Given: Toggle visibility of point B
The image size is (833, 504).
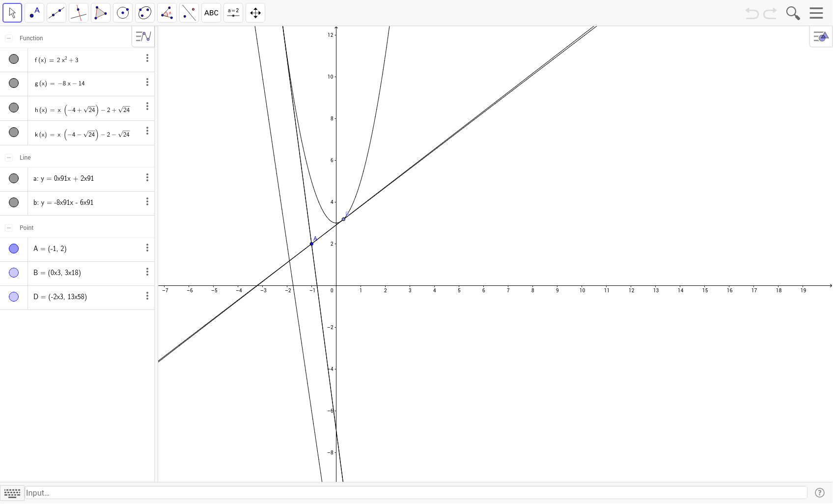Looking at the screenshot, I should click(x=14, y=273).
